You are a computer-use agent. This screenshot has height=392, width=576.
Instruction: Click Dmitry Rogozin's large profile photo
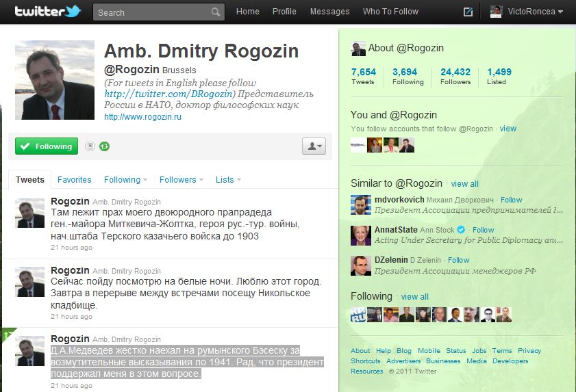[x=55, y=80]
